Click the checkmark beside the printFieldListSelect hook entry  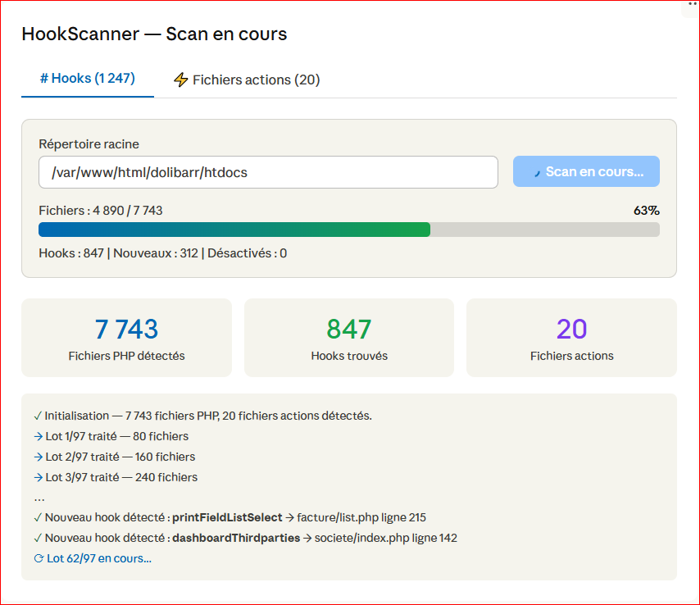(39, 517)
